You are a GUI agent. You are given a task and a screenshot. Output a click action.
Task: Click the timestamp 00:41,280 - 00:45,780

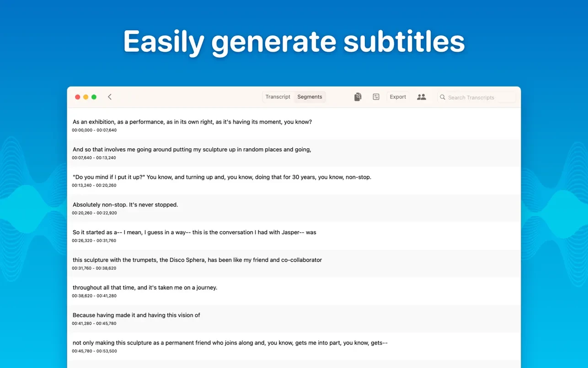click(94, 324)
